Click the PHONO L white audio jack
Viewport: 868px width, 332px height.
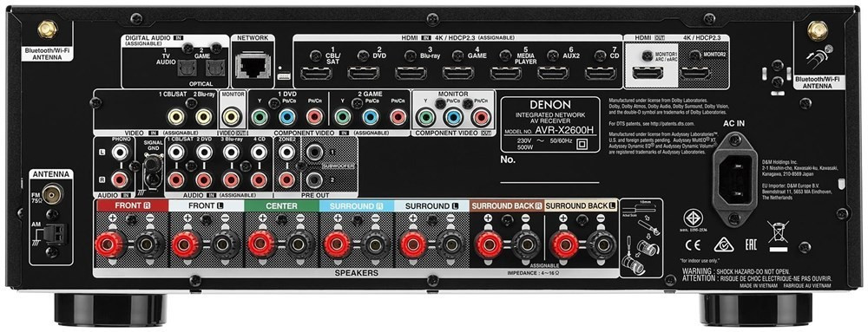120,152
